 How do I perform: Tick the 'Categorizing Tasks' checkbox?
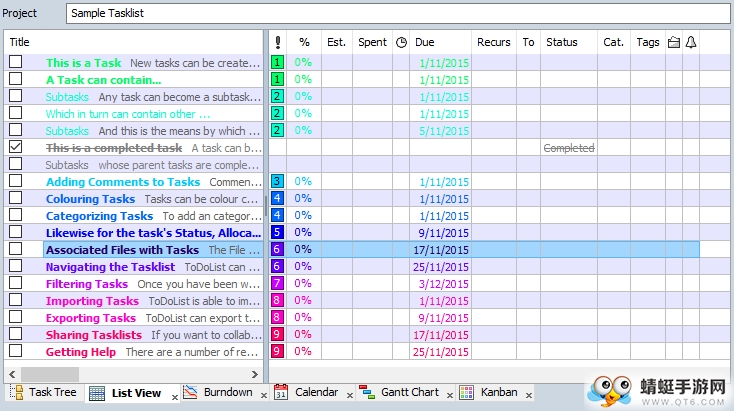pos(15,214)
